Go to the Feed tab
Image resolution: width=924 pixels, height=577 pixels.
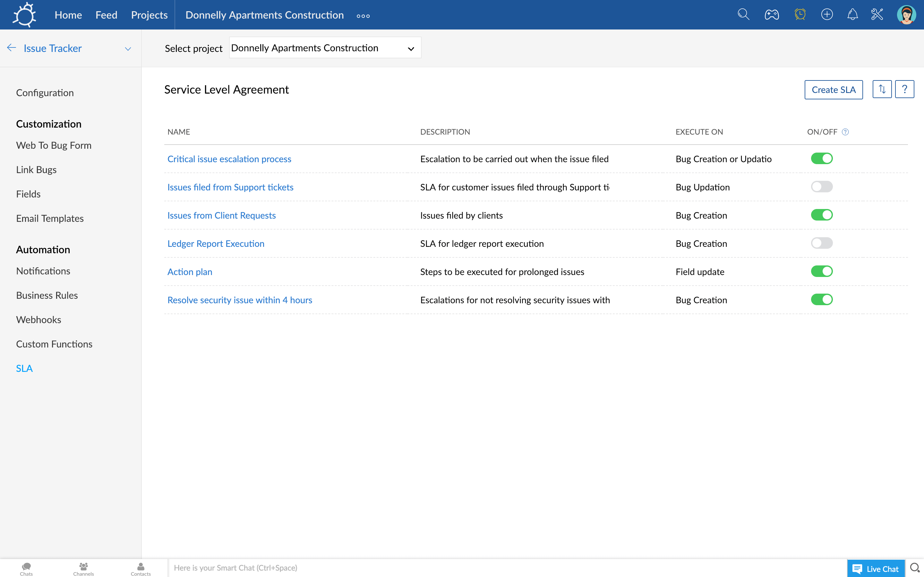tap(106, 15)
